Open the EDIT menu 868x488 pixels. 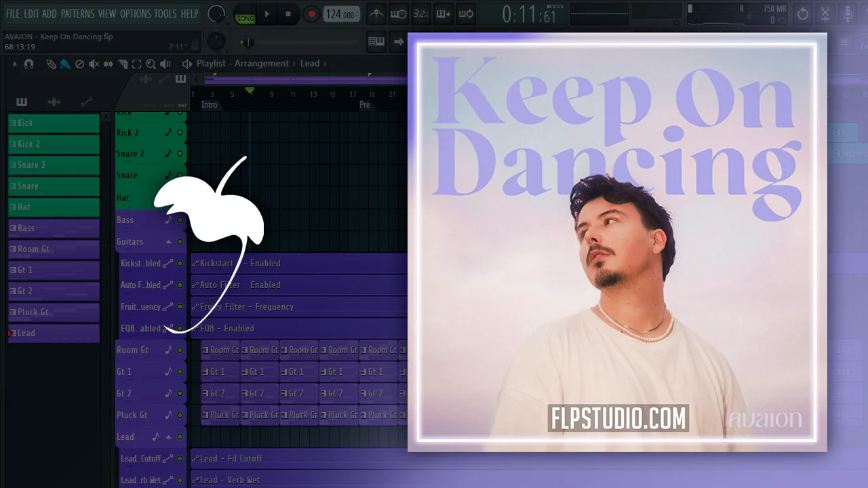tap(31, 14)
